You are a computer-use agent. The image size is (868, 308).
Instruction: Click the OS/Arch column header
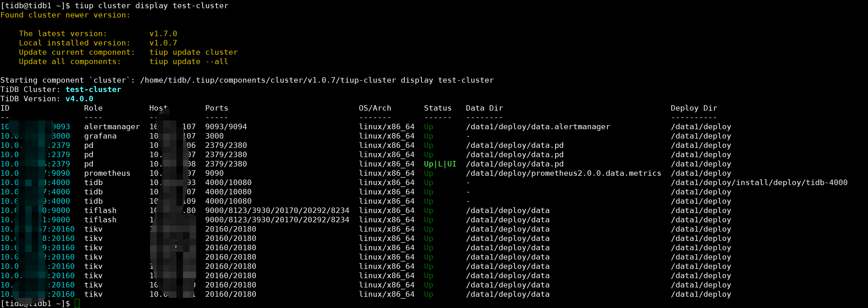click(375, 108)
